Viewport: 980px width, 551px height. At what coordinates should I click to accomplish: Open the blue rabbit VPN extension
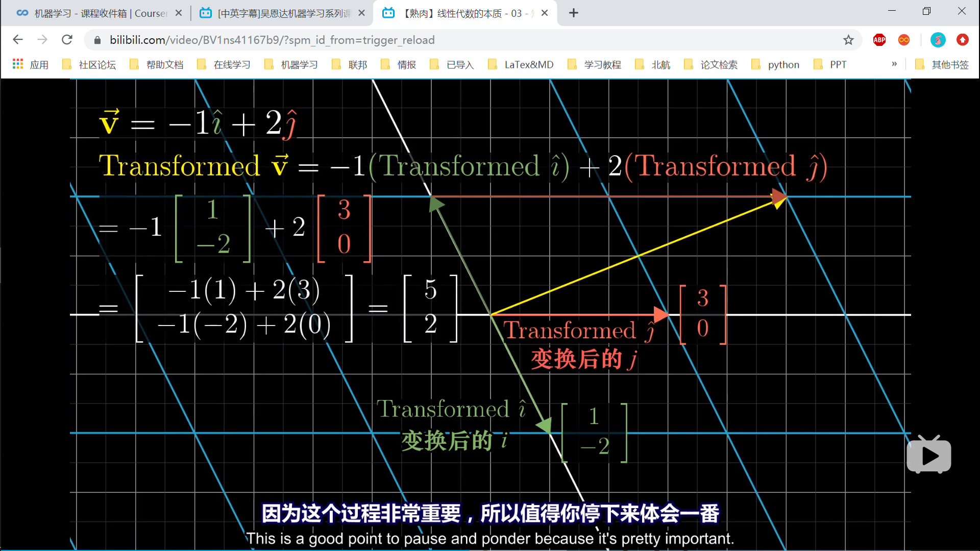(938, 40)
